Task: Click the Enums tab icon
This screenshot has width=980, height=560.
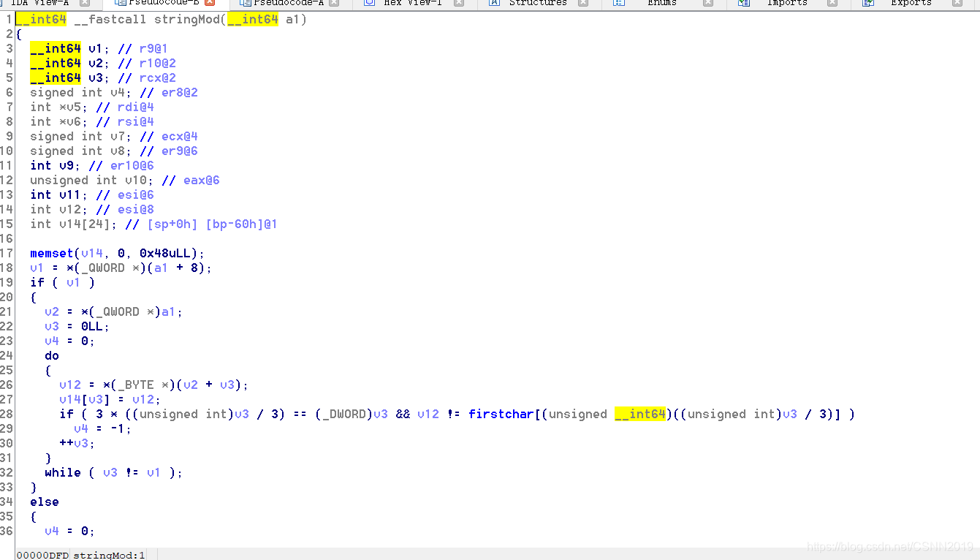Action: (x=619, y=3)
